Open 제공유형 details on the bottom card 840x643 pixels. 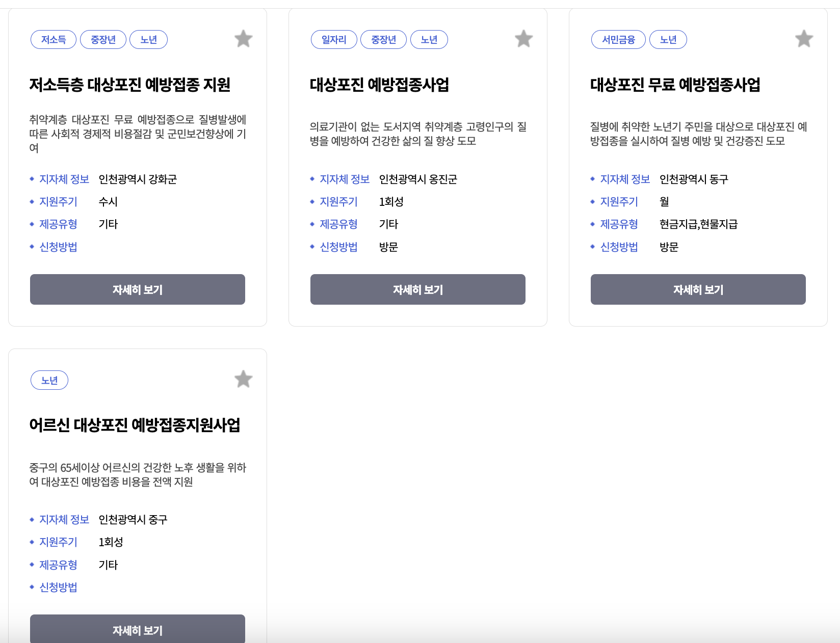58,565
